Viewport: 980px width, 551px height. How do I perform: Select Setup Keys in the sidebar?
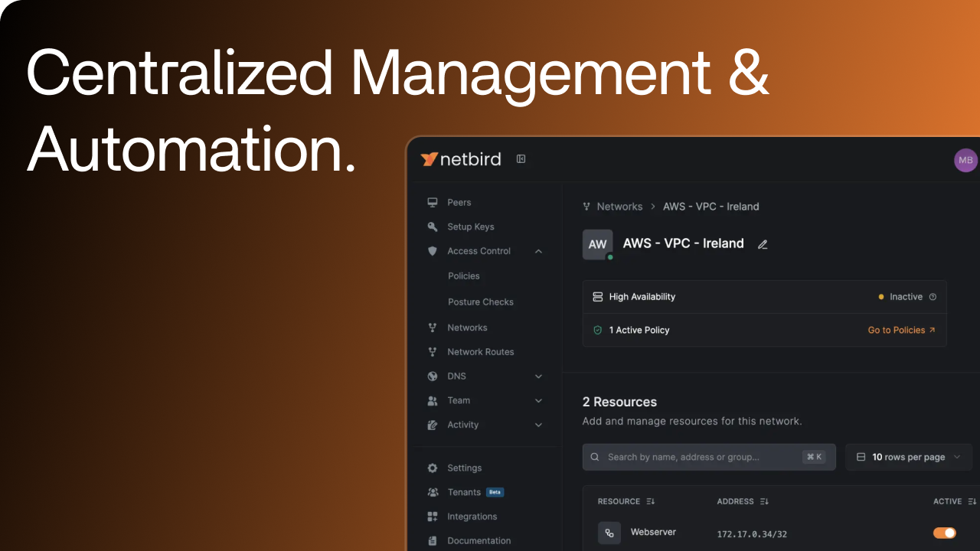tap(470, 227)
